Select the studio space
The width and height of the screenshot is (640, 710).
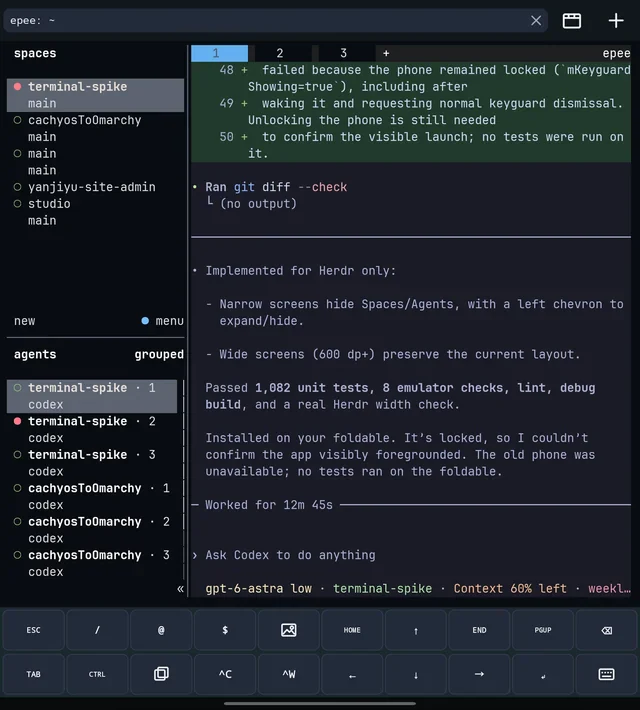[x=95, y=212]
